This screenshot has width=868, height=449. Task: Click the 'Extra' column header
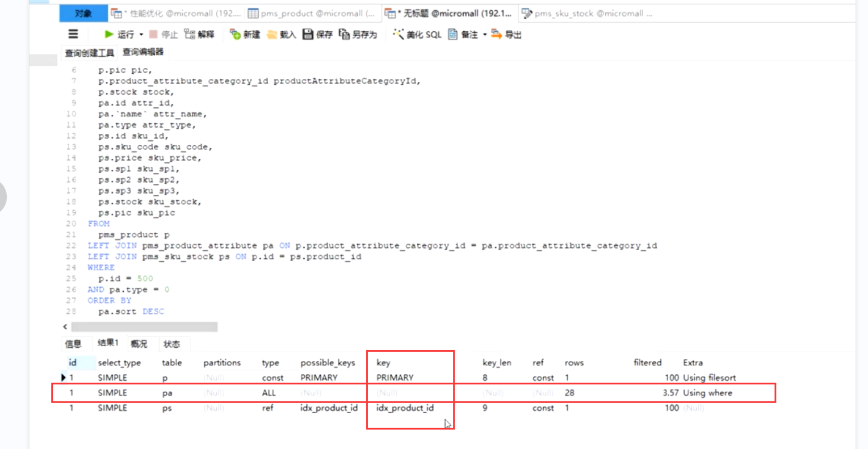coord(693,363)
